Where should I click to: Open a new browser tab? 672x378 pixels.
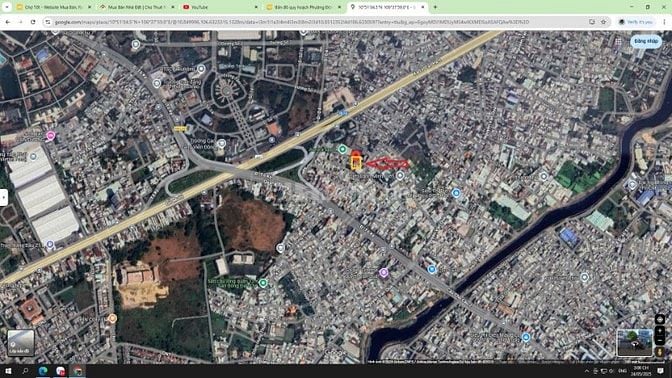pos(435,7)
